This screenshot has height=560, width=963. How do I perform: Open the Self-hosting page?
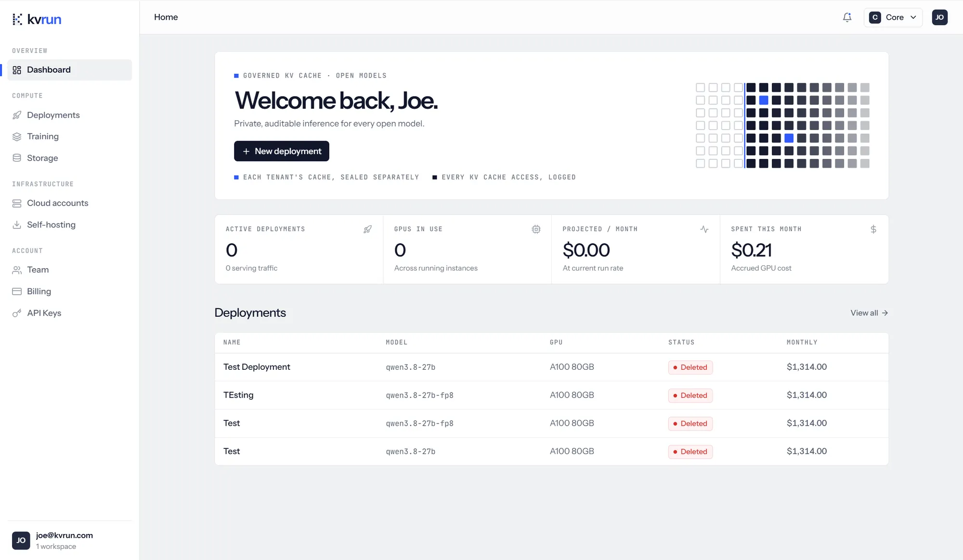[69, 225]
